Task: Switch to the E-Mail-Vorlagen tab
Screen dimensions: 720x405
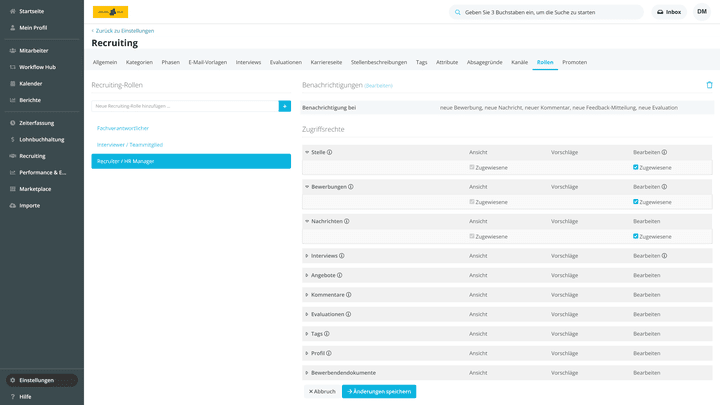Action: point(207,62)
